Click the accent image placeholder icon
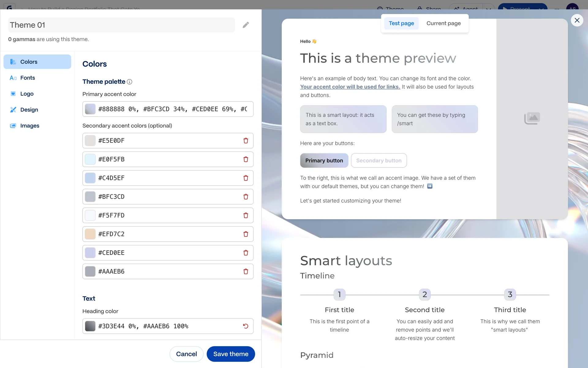The width and height of the screenshot is (588, 368). pos(532,118)
